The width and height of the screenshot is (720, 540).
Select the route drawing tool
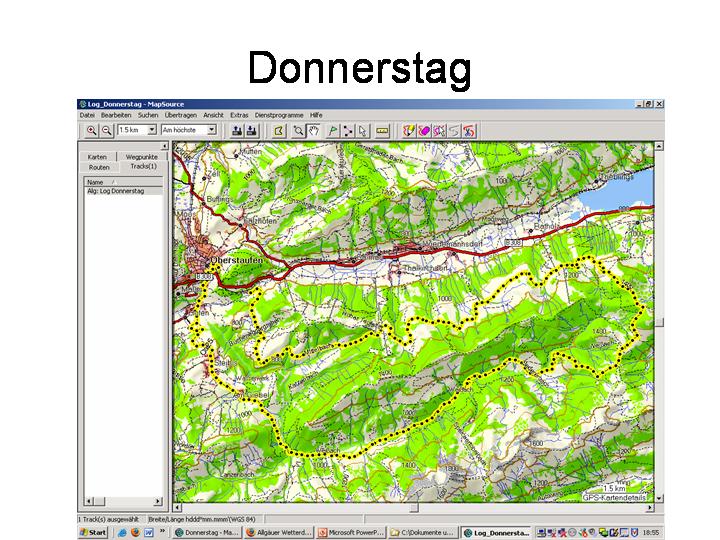[x=348, y=130]
